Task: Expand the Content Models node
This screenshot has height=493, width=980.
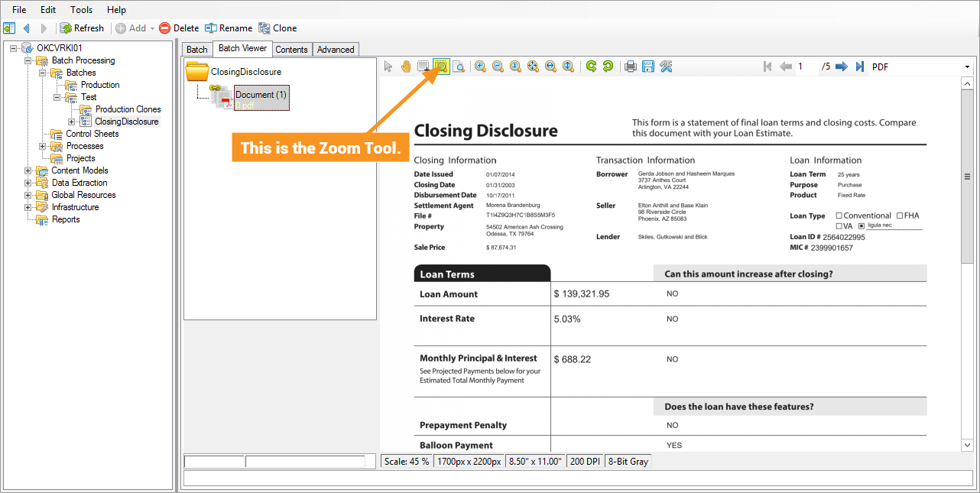Action: (x=28, y=170)
